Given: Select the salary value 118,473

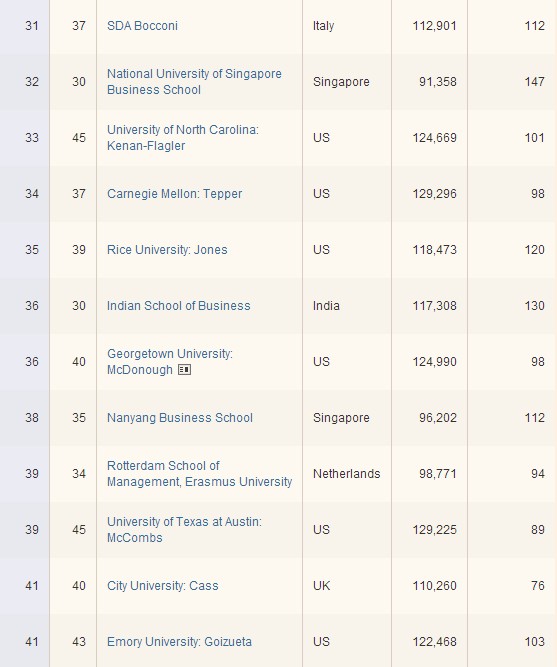Looking at the screenshot, I should point(434,250).
